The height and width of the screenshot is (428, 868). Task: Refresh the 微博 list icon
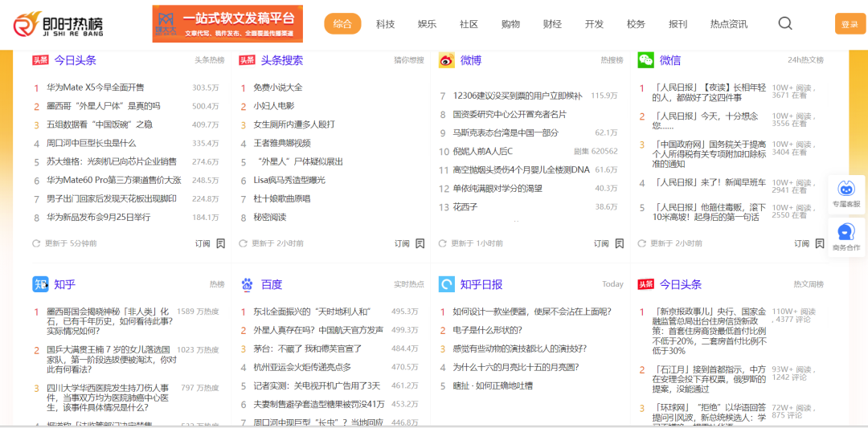point(442,243)
